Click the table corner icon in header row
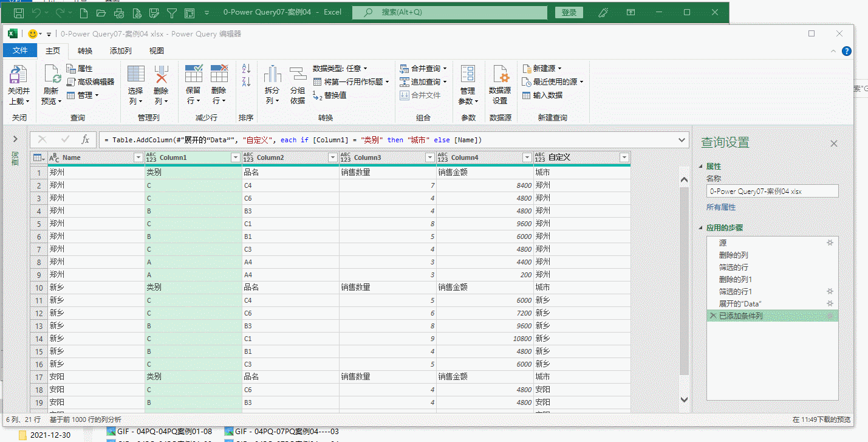This screenshot has height=442, width=868. coord(38,157)
